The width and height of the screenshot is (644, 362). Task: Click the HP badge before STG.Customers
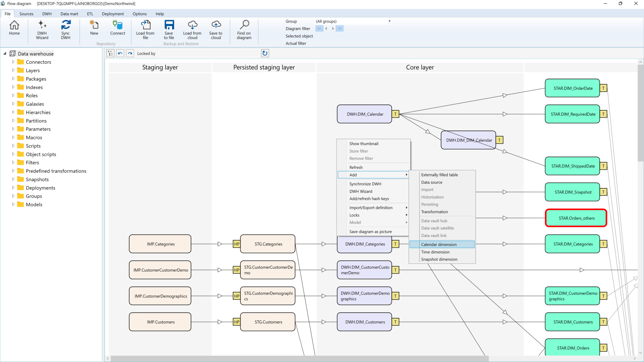(237, 322)
